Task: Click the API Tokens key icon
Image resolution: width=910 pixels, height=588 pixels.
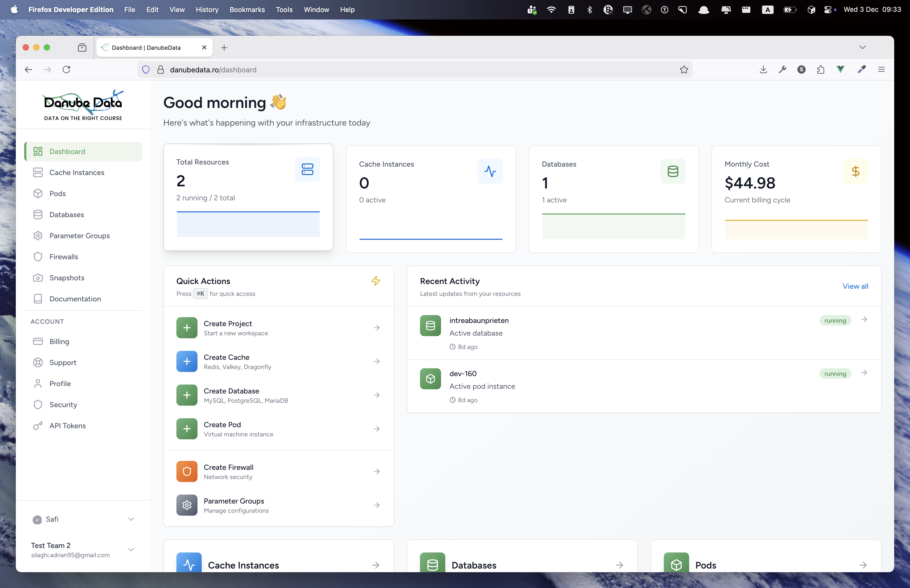Action: [38, 425]
